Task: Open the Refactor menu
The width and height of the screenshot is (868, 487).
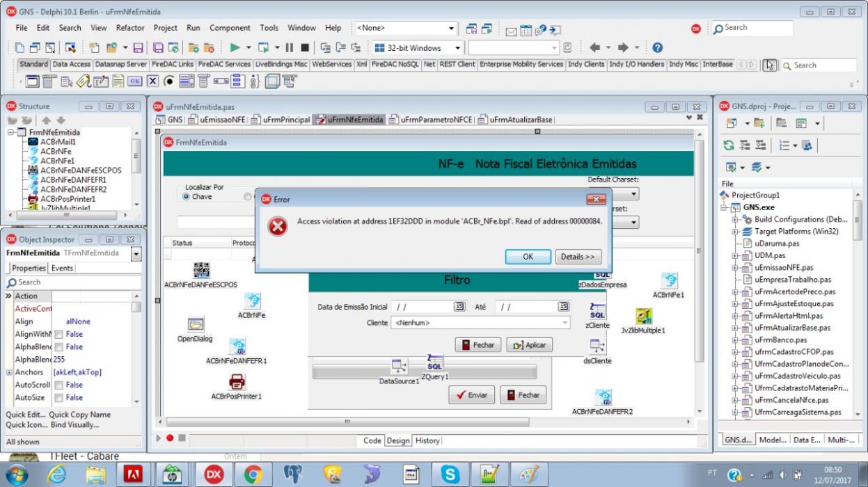Action: tap(130, 28)
